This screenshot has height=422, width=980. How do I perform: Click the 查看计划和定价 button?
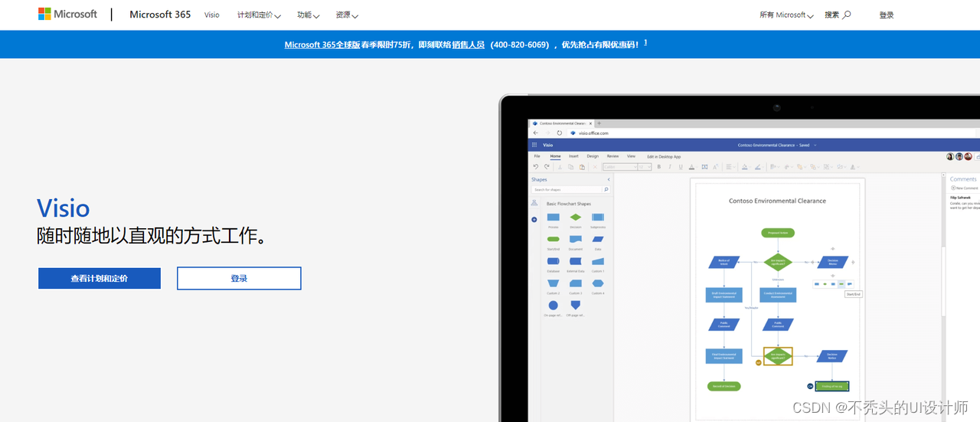(100, 278)
